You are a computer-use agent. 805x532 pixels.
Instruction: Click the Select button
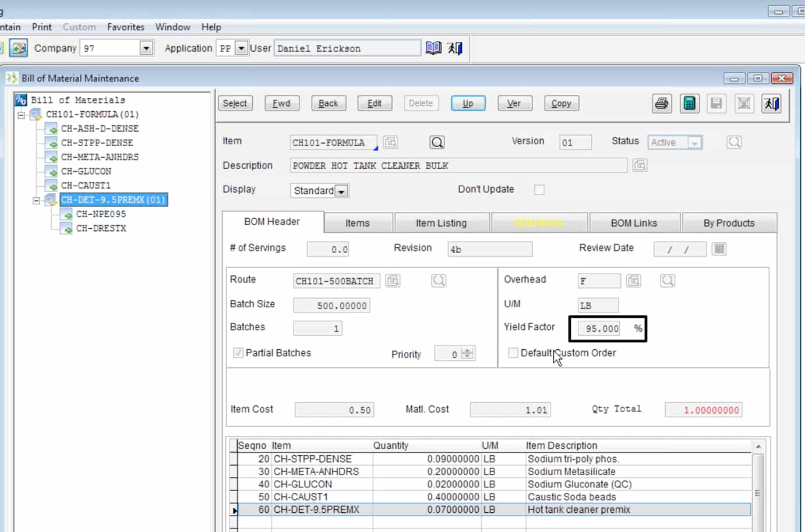pyautogui.click(x=235, y=103)
